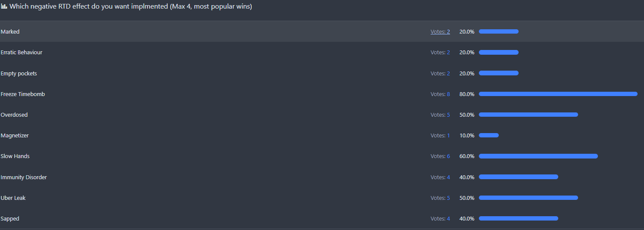Click the Slow Hands 60% result bar
The image size is (644, 230).
(x=538, y=156)
